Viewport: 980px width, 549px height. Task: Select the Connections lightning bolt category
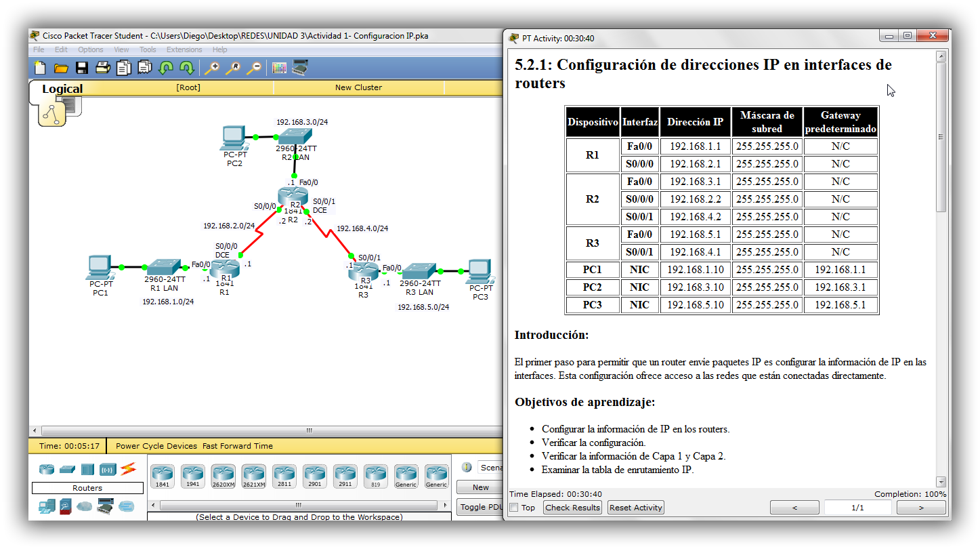pyautogui.click(x=126, y=468)
